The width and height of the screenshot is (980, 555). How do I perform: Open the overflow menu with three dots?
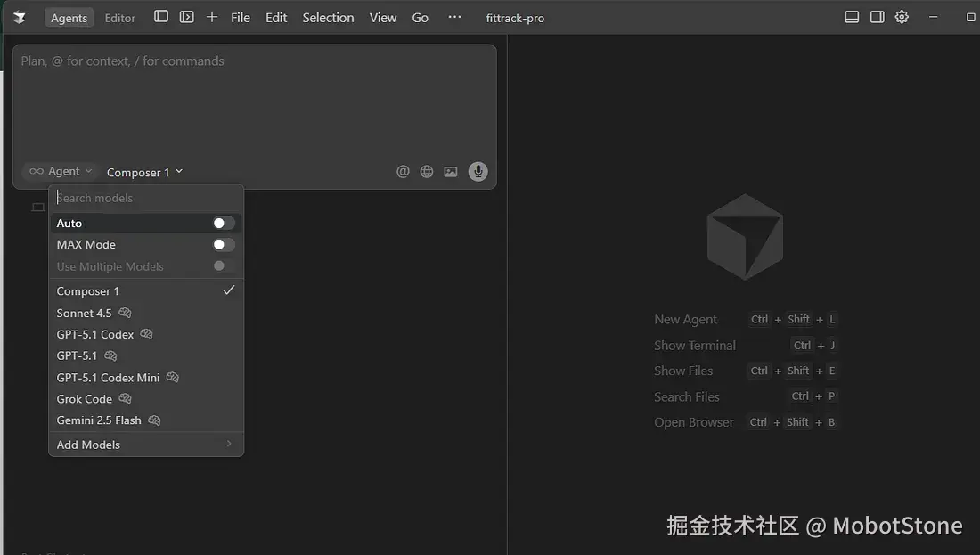pos(455,18)
